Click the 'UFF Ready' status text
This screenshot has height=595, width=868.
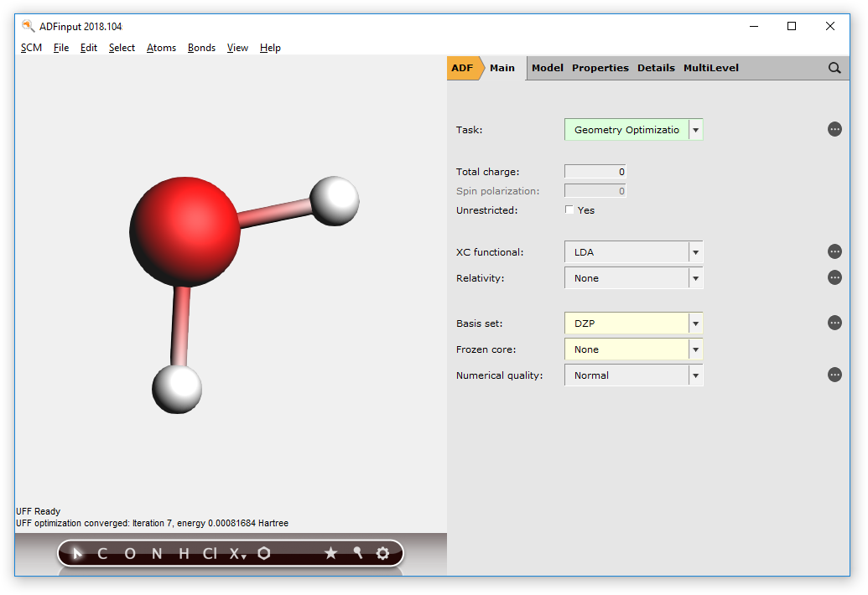pos(39,511)
